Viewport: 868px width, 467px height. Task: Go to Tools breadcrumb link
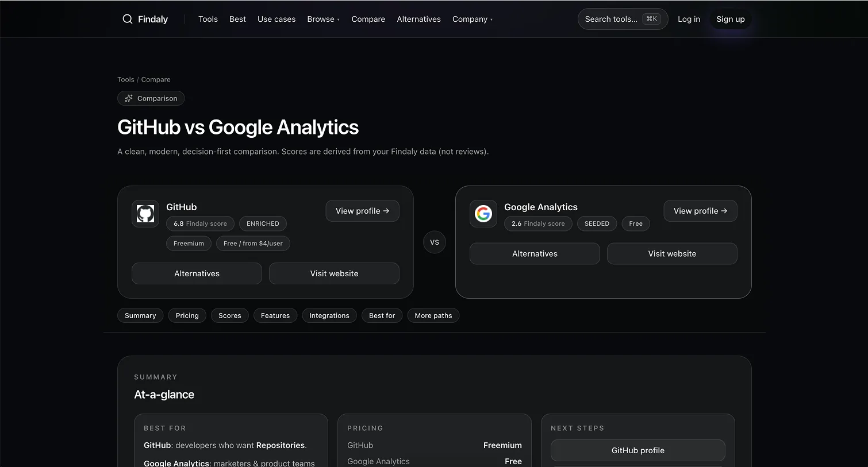click(125, 79)
